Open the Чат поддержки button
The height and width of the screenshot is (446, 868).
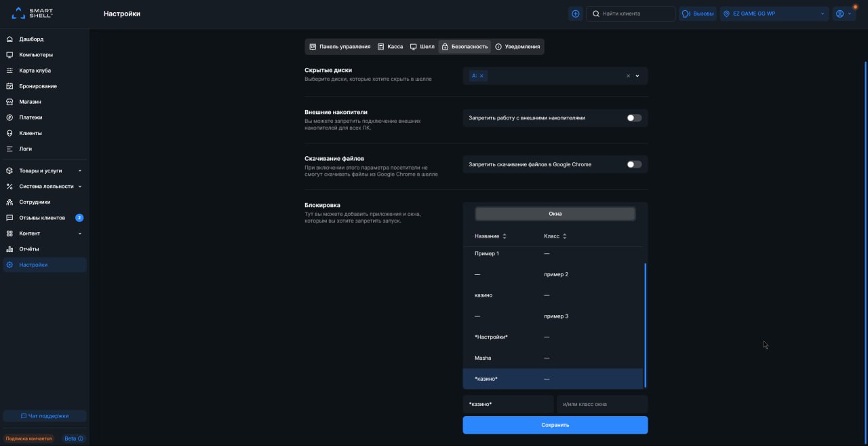tap(45, 415)
